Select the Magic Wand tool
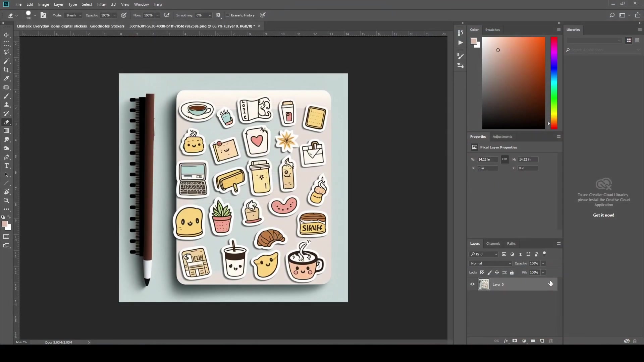Image resolution: width=644 pixels, height=362 pixels. [6, 61]
